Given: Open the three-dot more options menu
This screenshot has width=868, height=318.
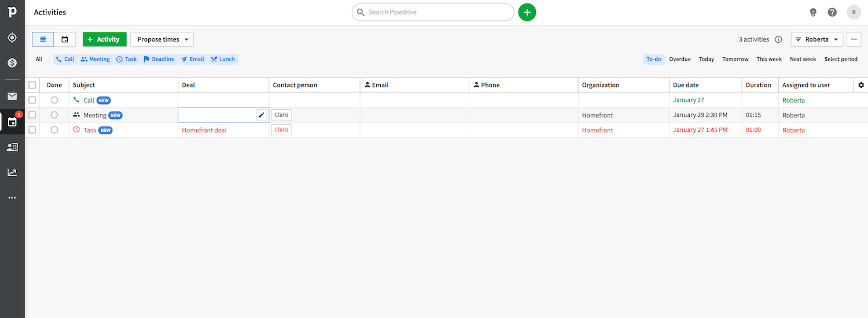Looking at the screenshot, I should 854,39.
